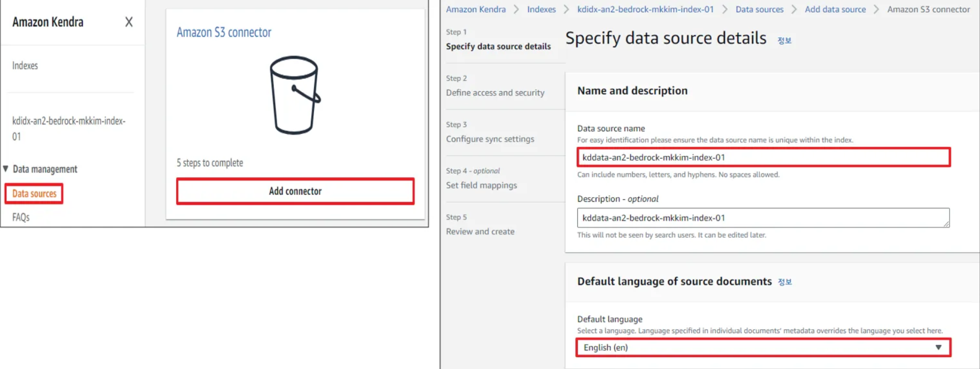980x369 pixels.
Task: Click the '5 steps to complete' text
Action: 210,163
